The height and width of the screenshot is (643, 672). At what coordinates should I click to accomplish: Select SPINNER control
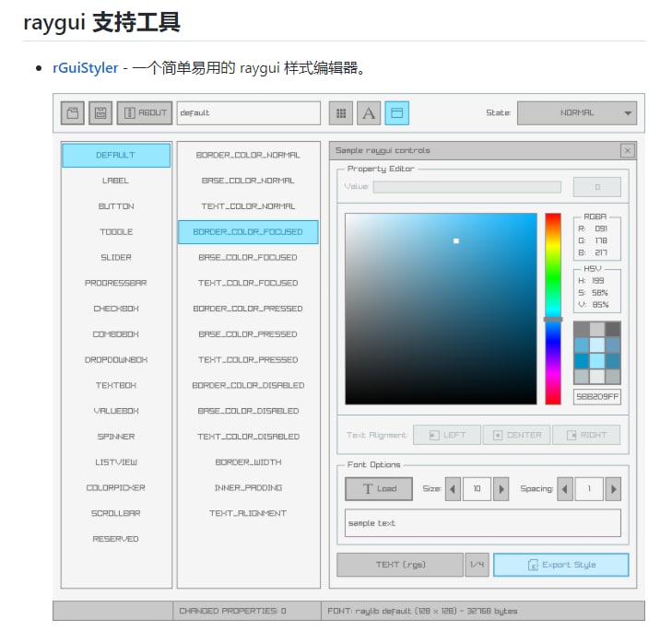pos(116,437)
